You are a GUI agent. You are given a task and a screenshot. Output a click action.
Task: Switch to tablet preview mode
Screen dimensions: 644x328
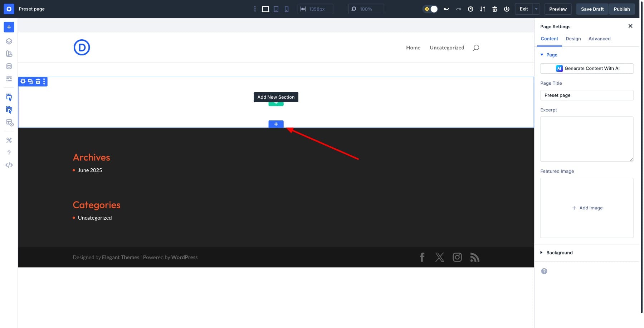pos(276,9)
